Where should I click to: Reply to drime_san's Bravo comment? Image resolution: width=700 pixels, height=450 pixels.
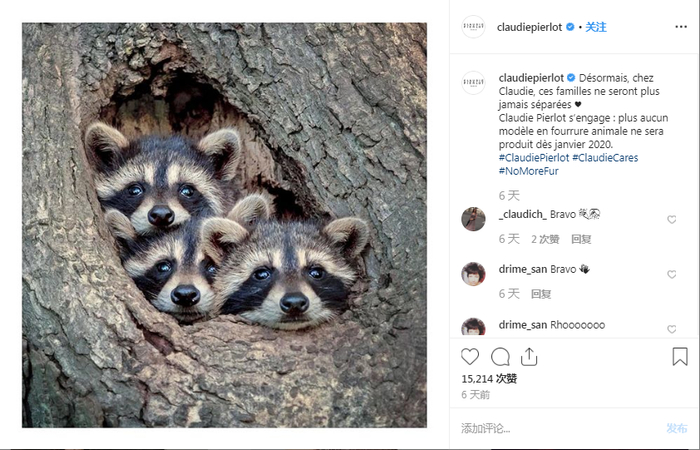tap(541, 294)
